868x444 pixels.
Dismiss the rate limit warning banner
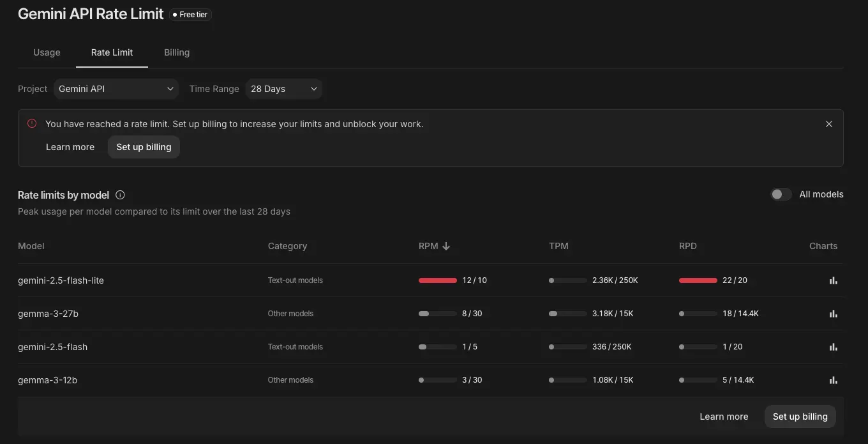829,124
